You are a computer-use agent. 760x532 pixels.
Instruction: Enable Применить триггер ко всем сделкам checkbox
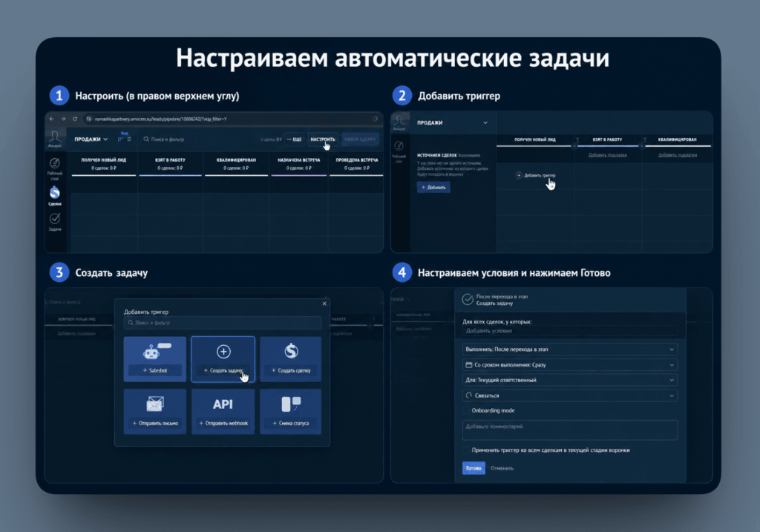(466, 450)
